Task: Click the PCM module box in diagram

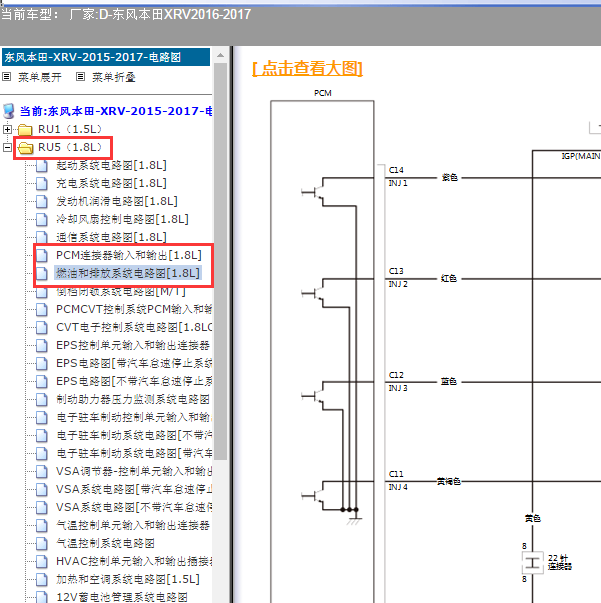Action: click(322, 351)
